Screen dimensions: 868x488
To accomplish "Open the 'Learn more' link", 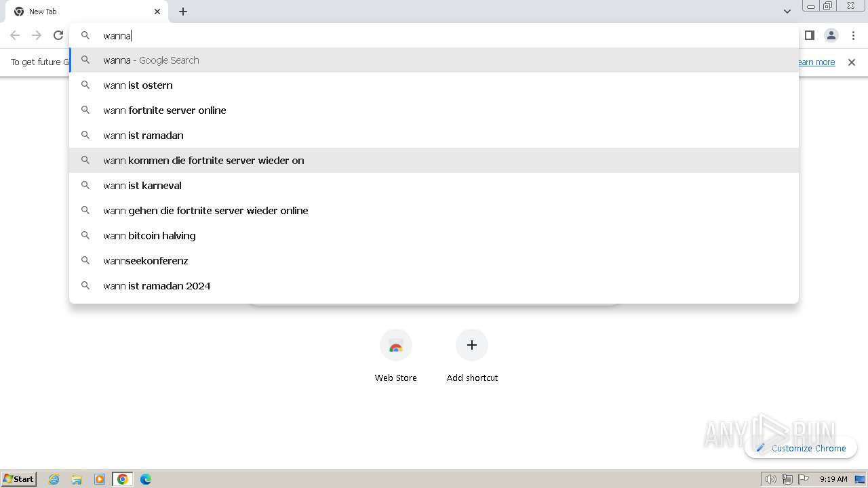I will [817, 62].
